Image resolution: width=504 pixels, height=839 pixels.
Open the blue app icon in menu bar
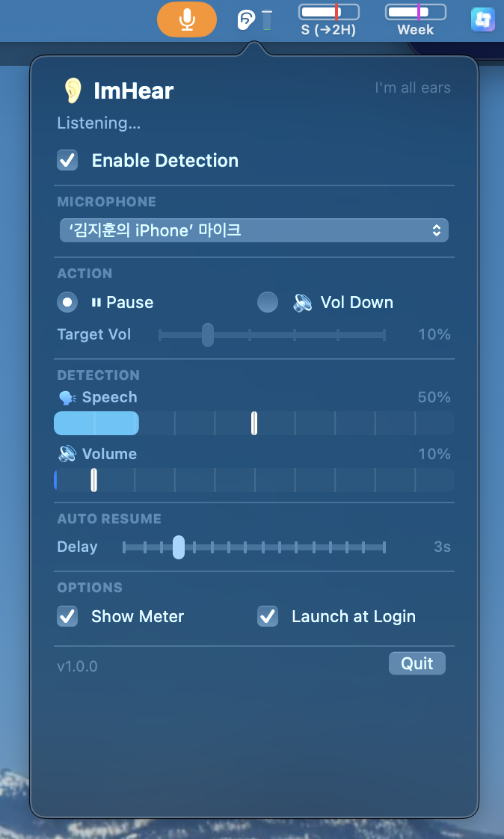(x=482, y=20)
